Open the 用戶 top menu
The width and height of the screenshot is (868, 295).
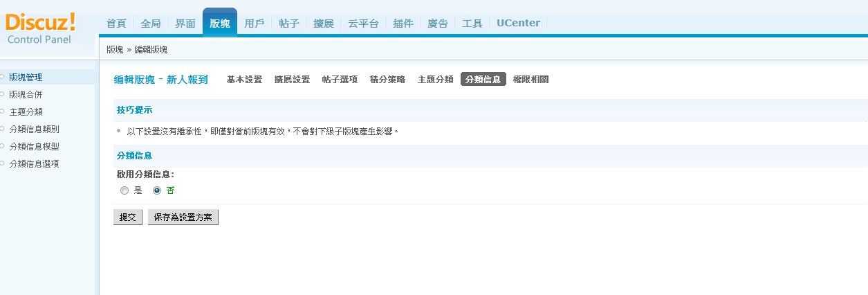(255, 23)
